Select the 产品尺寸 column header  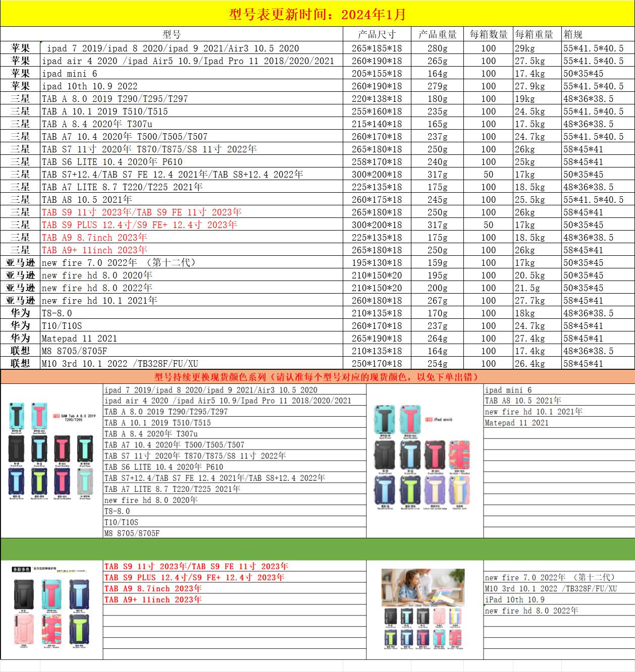(377, 34)
